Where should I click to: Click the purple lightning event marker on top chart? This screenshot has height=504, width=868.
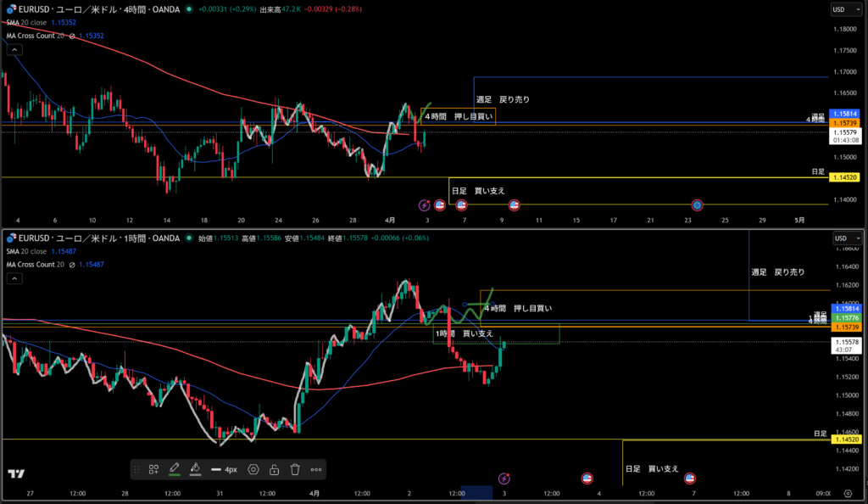point(425,205)
